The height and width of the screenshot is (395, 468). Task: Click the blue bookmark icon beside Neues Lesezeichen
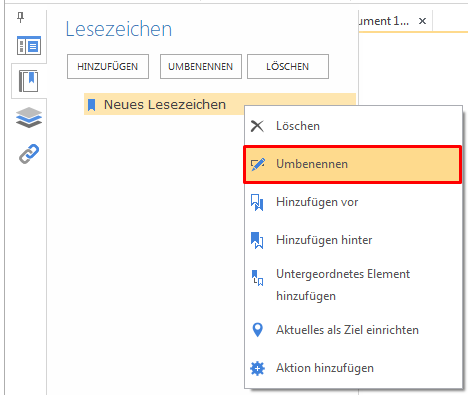91,105
